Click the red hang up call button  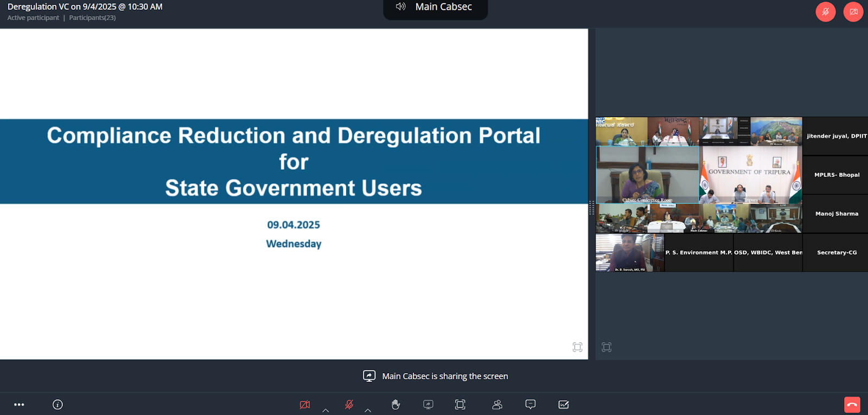pos(852,405)
